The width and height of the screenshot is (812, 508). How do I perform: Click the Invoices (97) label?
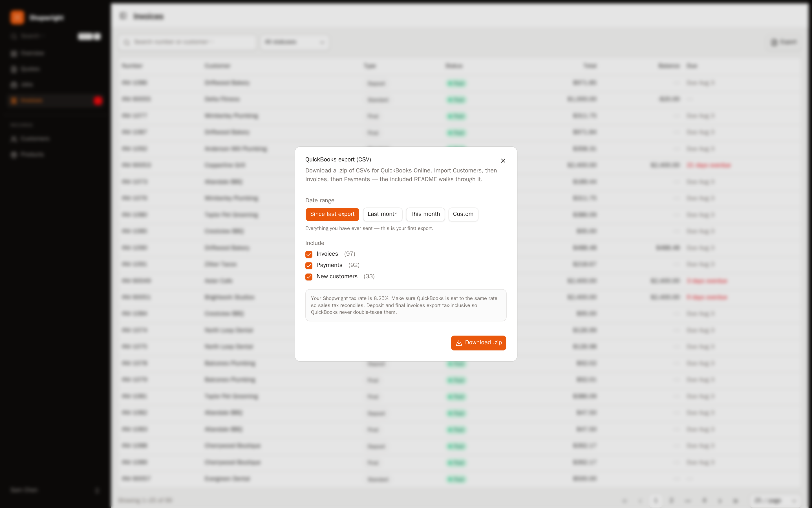pyautogui.click(x=336, y=254)
